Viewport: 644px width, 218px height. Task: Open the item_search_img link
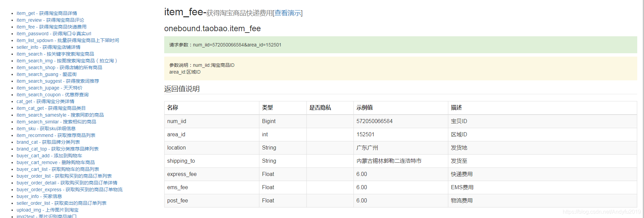tap(67, 61)
